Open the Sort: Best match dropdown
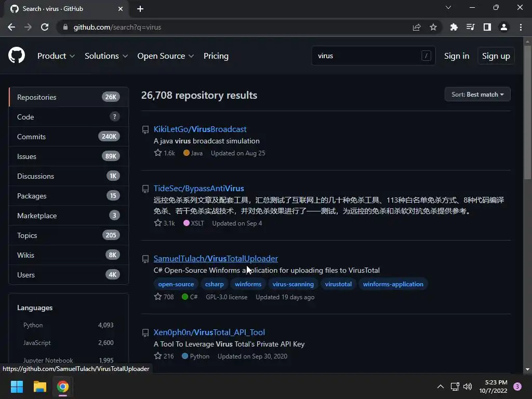Image resolution: width=532 pixels, height=399 pixels. tap(477, 95)
